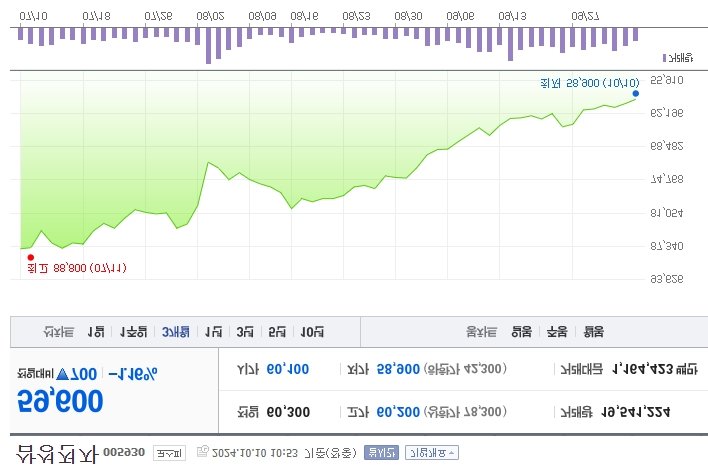Click the purple 거래량 volume legend swatch

(664, 57)
